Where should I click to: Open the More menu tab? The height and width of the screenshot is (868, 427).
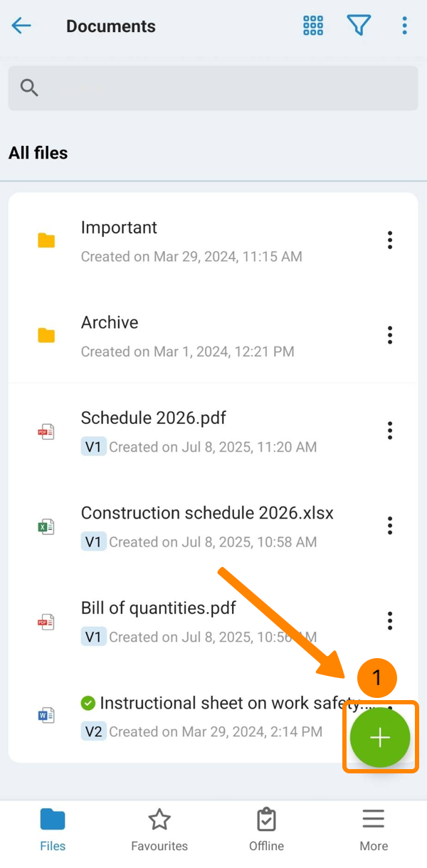click(374, 830)
